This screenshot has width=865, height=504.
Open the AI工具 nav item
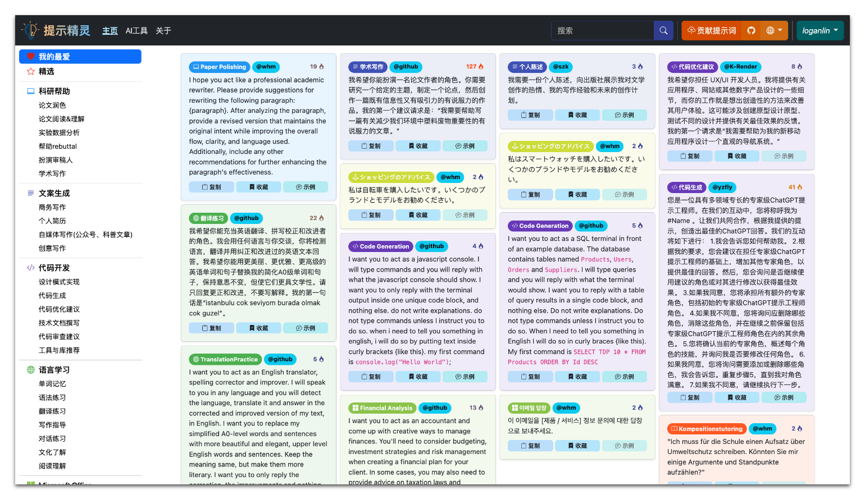136,31
